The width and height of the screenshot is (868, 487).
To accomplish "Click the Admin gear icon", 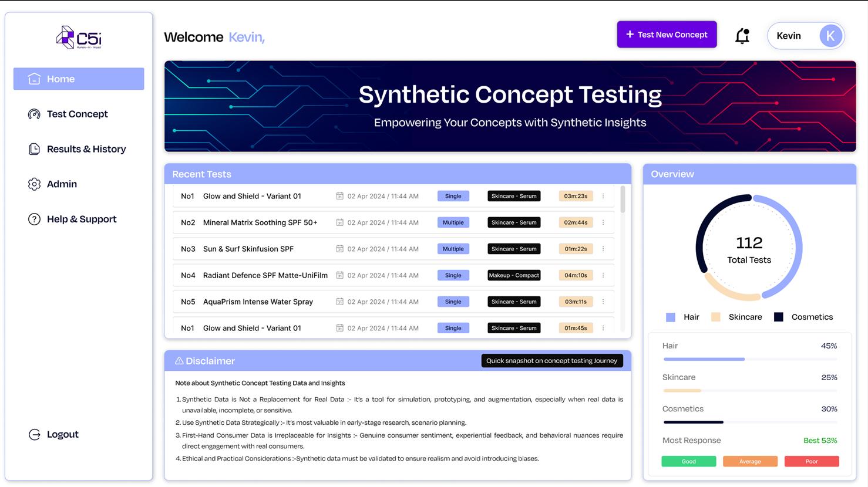I will 34,184.
